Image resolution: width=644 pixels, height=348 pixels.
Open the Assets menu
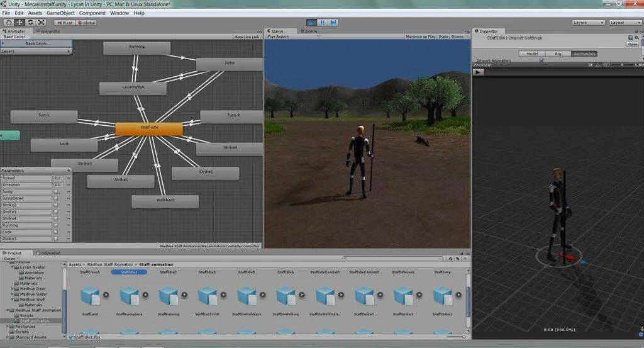coord(35,13)
